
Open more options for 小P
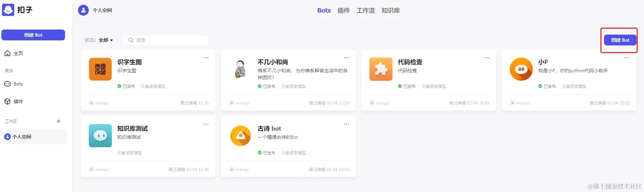pyautogui.click(x=627, y=58)
